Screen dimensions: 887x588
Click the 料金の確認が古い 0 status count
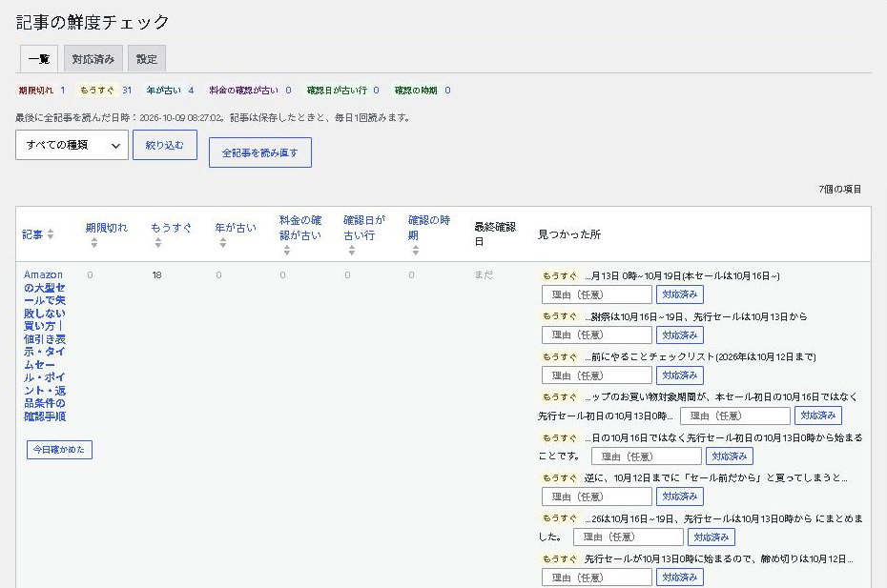pyautogui.click(x=250, y=91)
